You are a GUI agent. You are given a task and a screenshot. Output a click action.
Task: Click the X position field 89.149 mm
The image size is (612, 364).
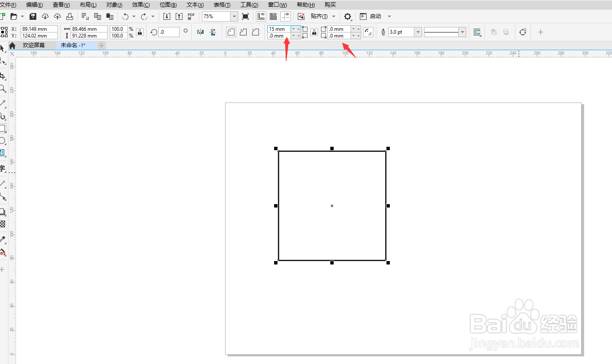point(39,29)
